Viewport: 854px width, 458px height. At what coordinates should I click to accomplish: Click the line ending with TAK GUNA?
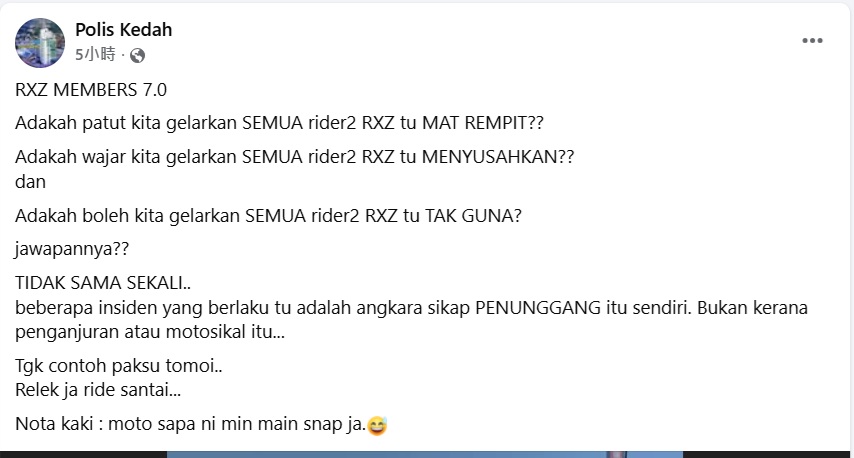coord(269,216)
